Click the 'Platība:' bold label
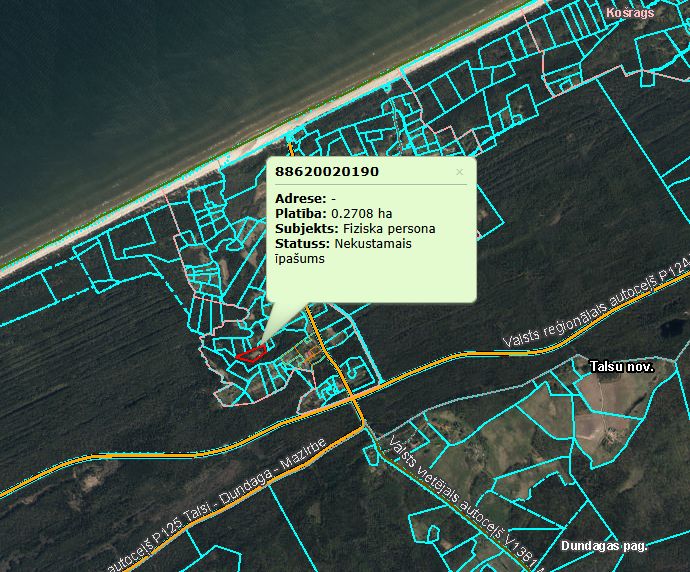This screenshot has width=690, height=572. [x=300, y=213]
